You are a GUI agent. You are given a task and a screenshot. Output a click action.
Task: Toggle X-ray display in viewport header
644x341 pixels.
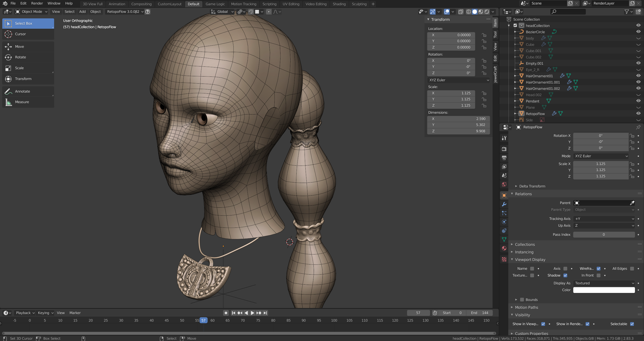pyautogui.click(x=461, y=12)
